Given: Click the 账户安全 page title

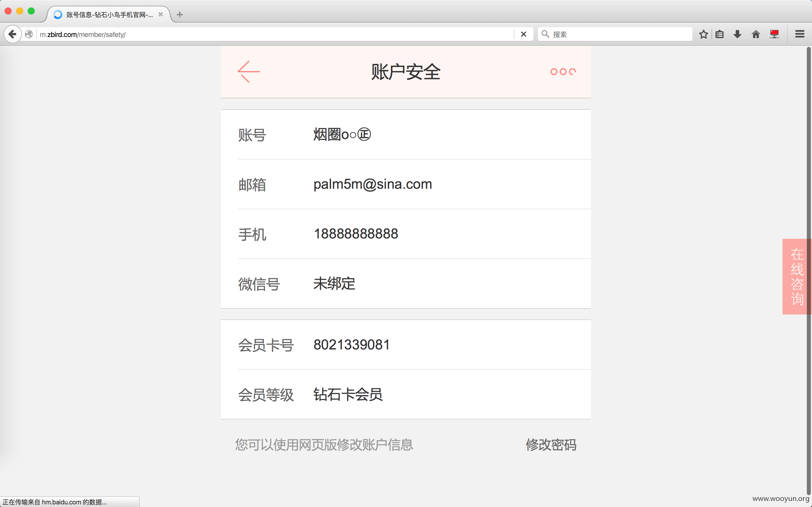Looking at the screenshot, I should 406,72.
